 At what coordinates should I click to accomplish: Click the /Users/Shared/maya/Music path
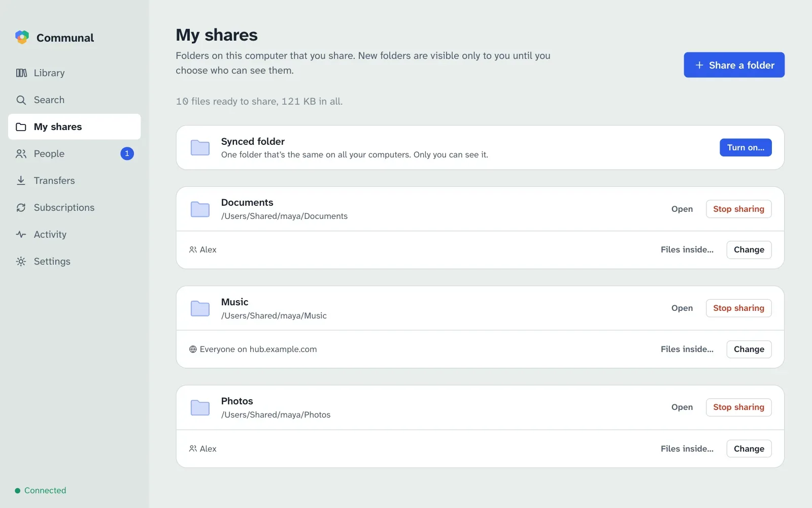click(x=274, y=315)
